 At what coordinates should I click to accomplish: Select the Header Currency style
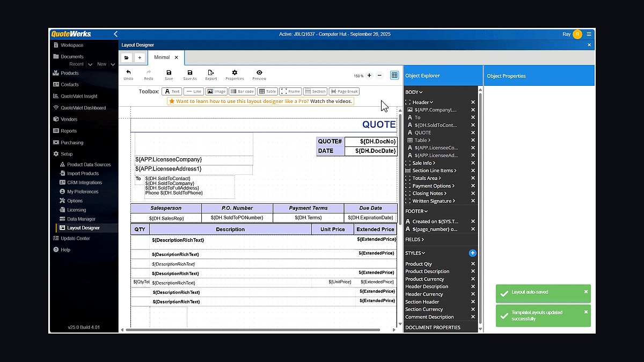tap(424, 294)
